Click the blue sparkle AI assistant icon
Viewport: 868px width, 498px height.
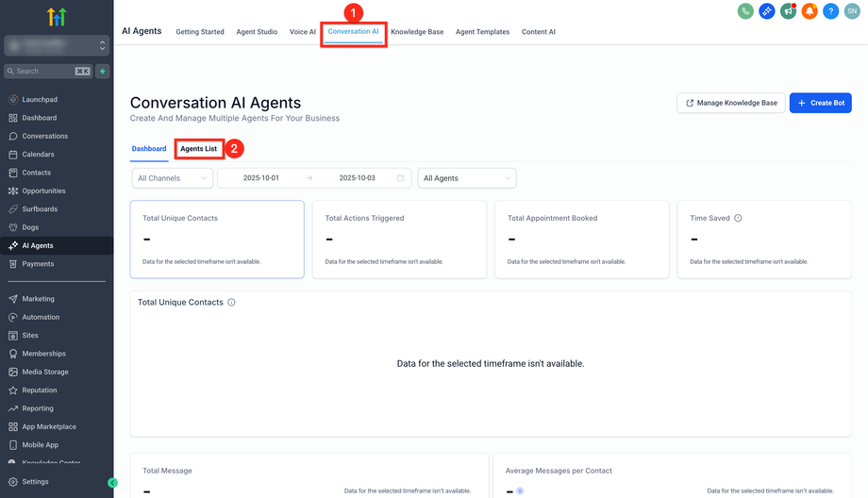pyautogui.click(x=767, y=11)
